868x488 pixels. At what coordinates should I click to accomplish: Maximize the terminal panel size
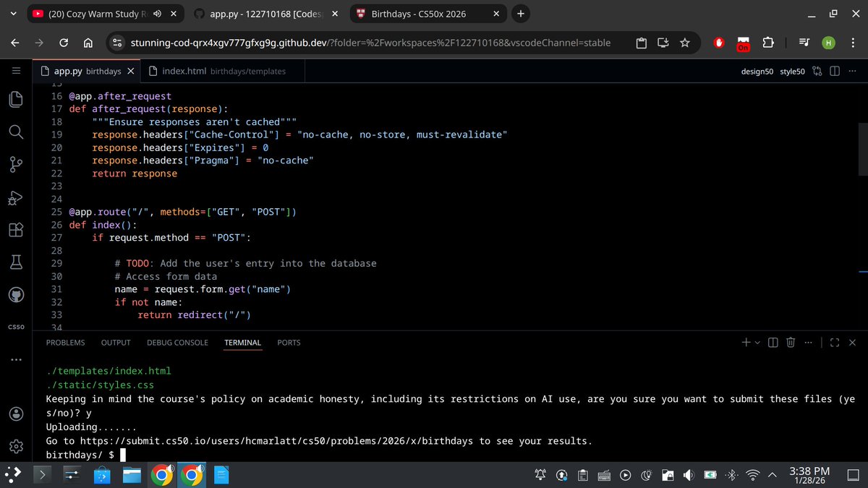pyautogui.click(x=835, y=342)
